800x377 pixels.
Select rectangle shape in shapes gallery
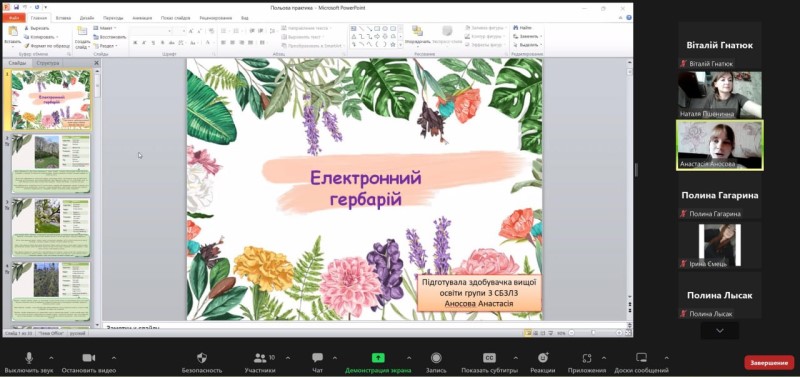pyautogui.click(x=377, y=29)
